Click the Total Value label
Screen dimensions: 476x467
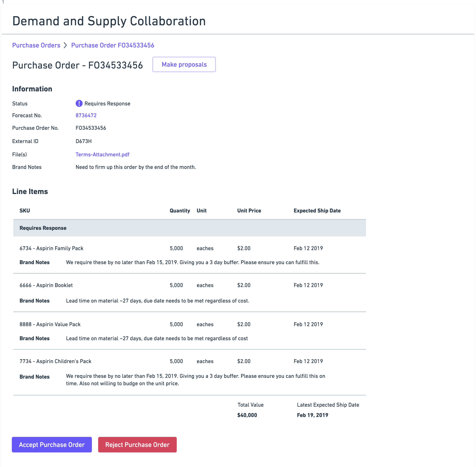coord(251,405)
